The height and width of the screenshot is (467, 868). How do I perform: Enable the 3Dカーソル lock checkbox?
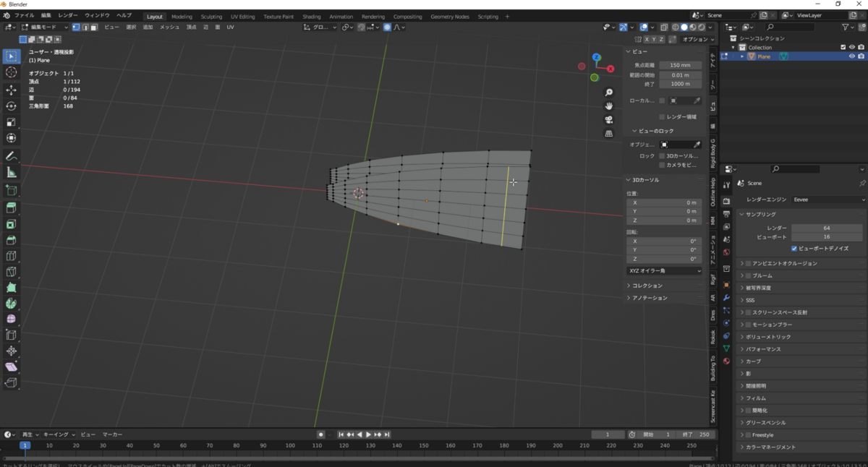[x=662, y=155]
